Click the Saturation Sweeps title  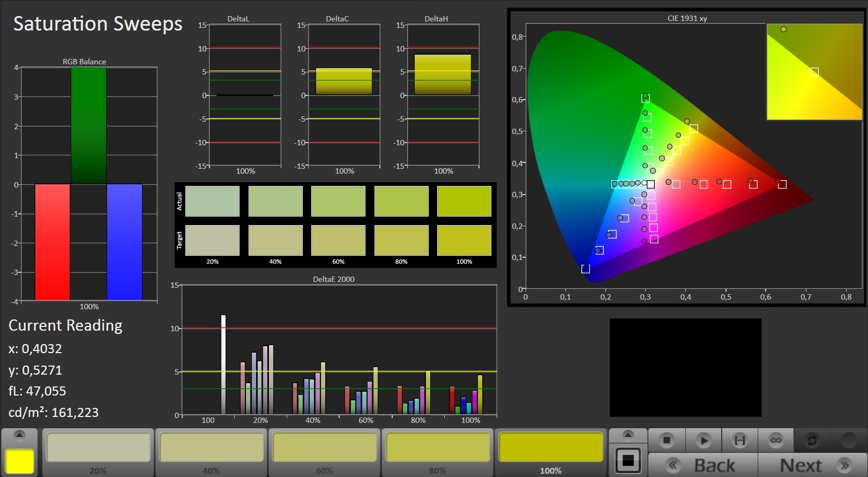click(98, 24)
